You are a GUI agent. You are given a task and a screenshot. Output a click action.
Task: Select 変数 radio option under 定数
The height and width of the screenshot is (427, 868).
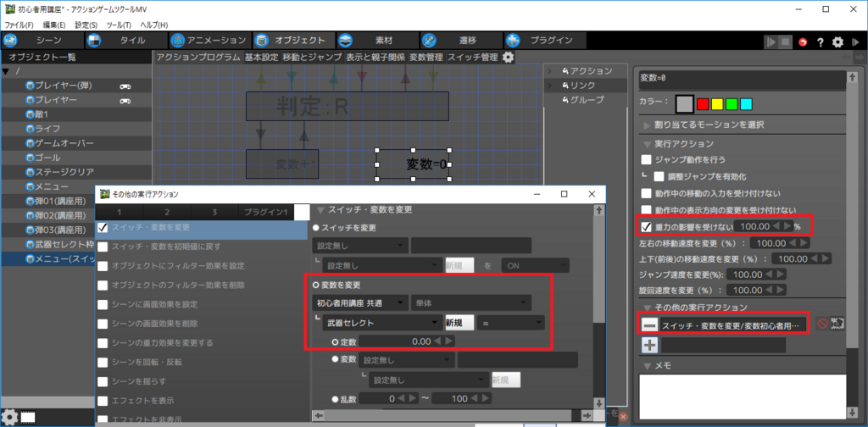click(x=334, y=359)
